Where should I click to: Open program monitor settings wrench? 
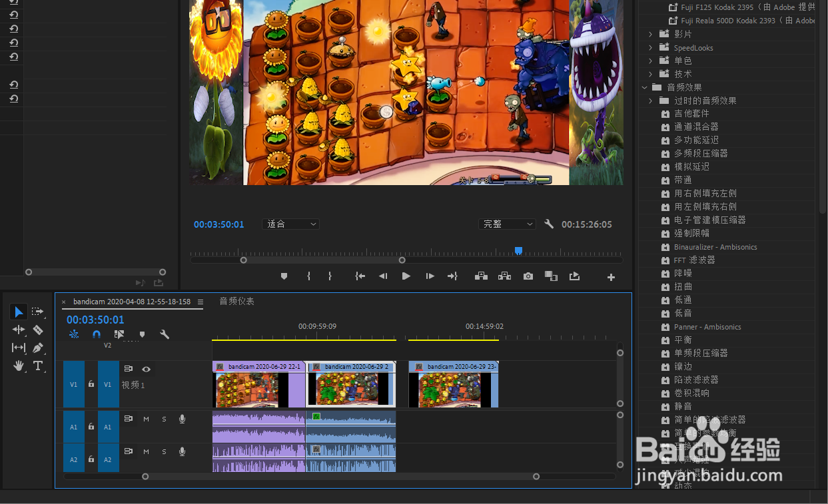pyautogui.click(x=549, y=224)
